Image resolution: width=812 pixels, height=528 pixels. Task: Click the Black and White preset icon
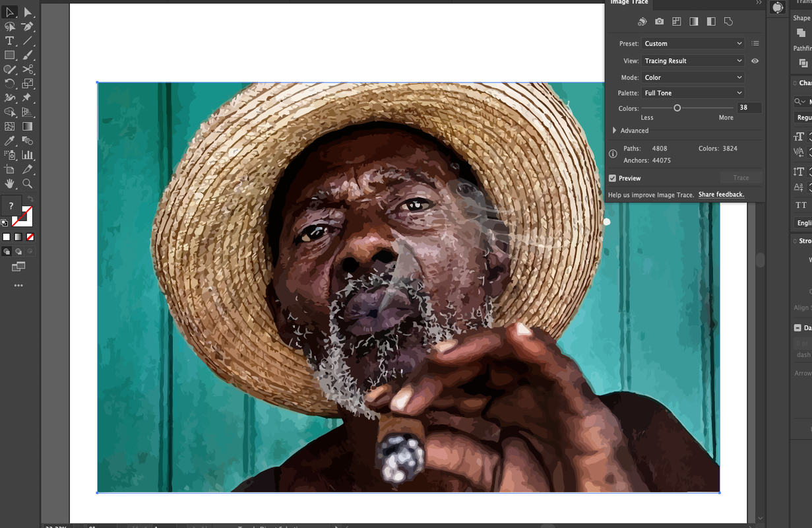tap(711, 22)
